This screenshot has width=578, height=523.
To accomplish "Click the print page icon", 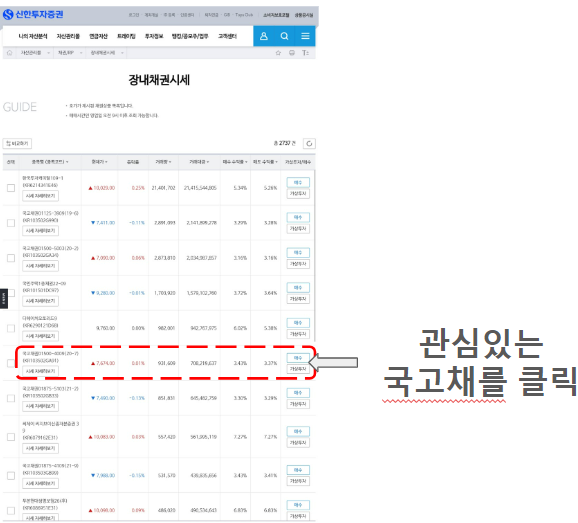I will [x=292, y=53].
